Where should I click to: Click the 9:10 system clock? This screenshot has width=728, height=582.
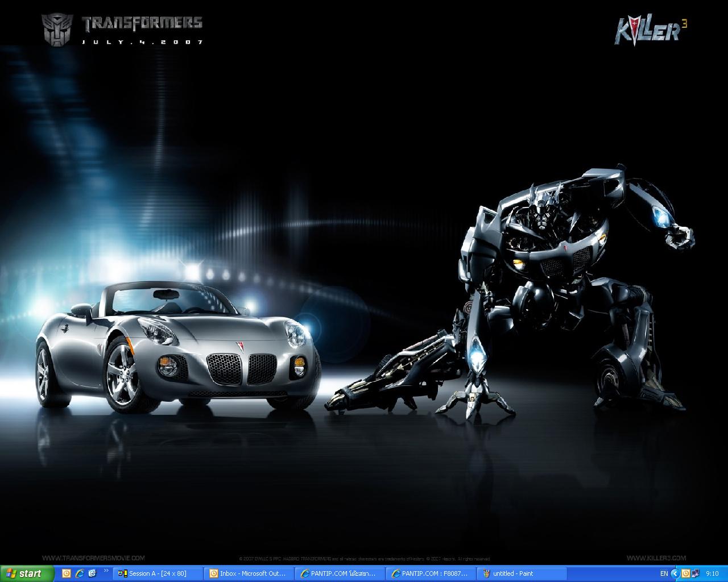pos(712,573)
